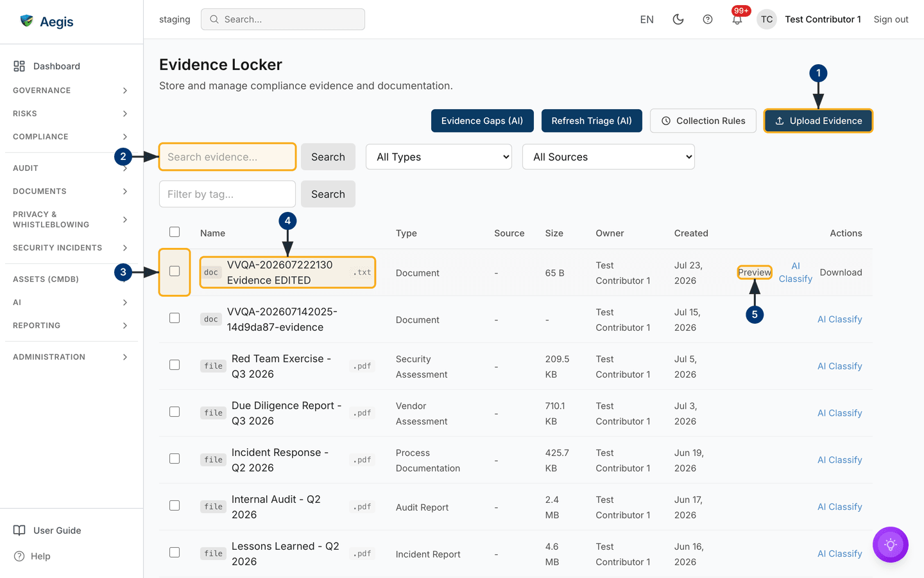Focus the top global Search field
Screen dimensions: 924x578
(x=283, y=19)
